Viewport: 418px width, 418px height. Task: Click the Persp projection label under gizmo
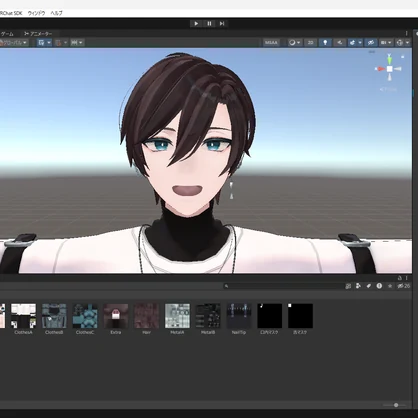389,89
